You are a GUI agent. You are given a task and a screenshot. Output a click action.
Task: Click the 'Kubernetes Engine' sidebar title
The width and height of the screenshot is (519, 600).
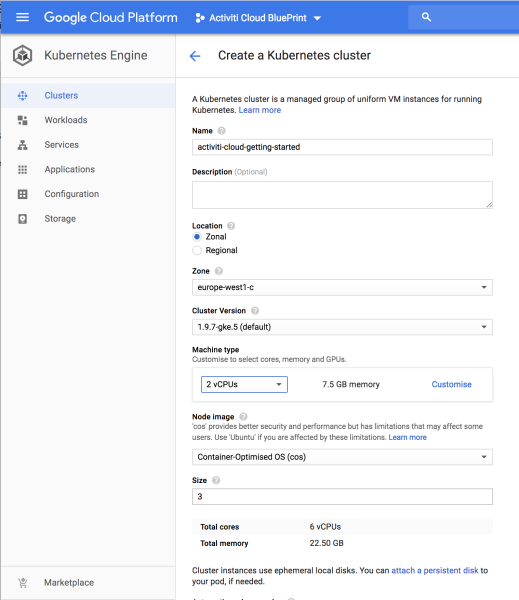96,55
